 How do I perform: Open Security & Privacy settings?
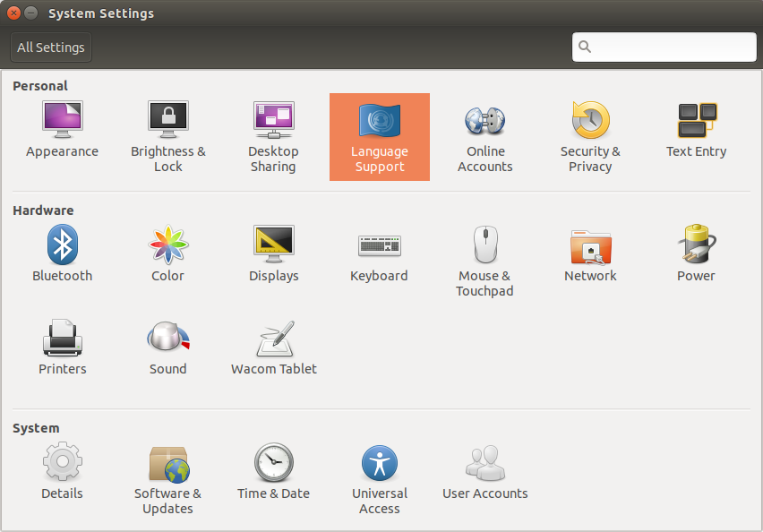click(590, 137)
